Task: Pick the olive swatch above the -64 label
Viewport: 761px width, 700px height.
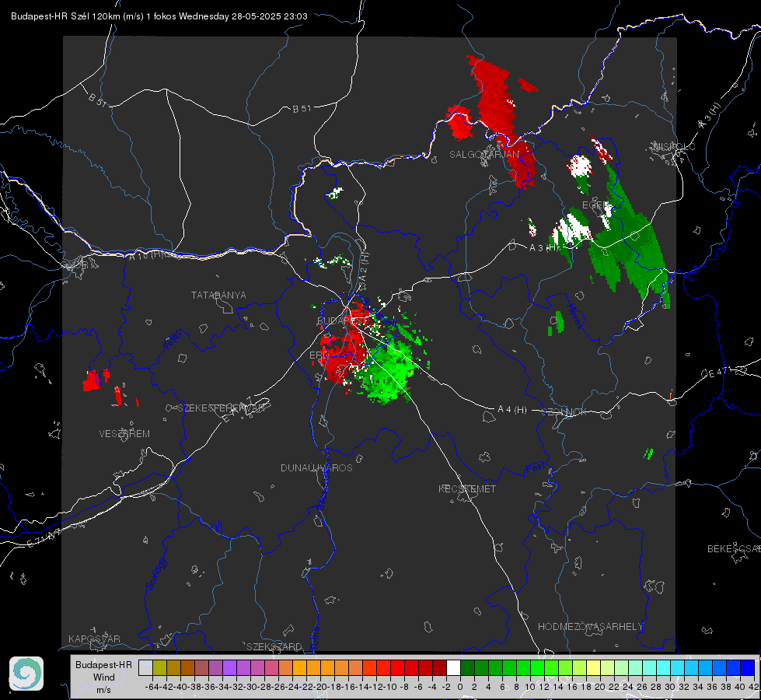Action: [x=159, y=667]
